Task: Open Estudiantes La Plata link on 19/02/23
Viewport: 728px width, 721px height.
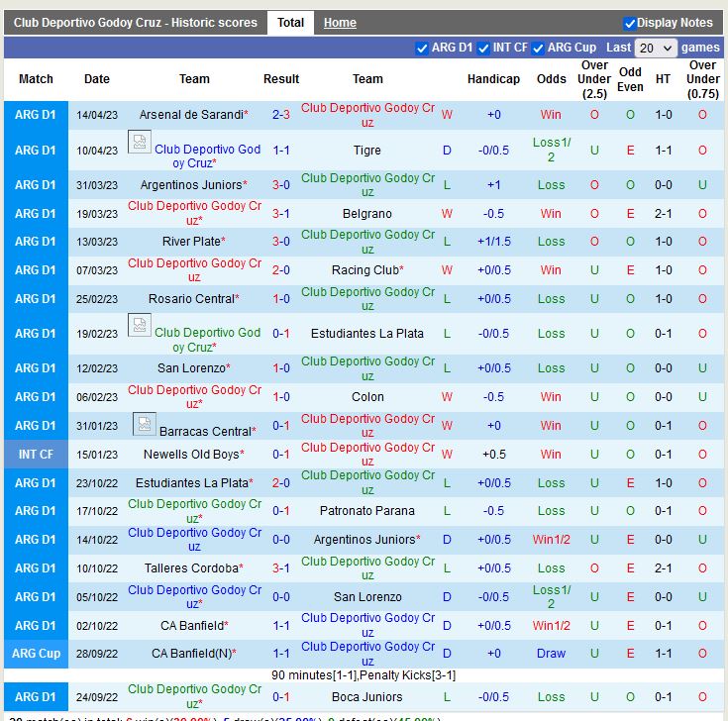Action: tap(367, 334)
